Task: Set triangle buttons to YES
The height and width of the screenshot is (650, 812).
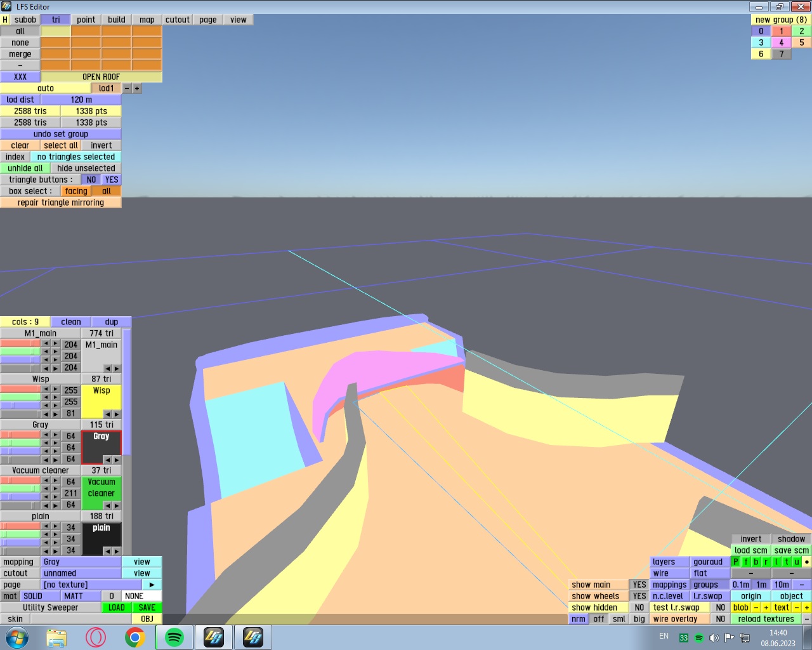Action: pyautogui.click(x=112, y=180)
